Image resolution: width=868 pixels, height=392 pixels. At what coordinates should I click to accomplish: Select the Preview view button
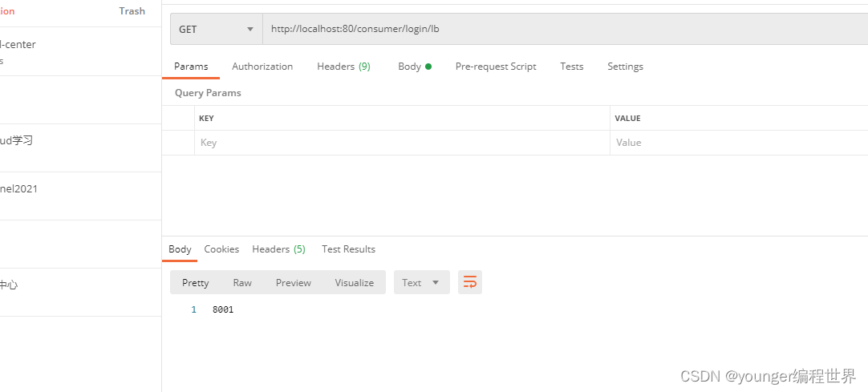pyautogui.click(x=294, y=282)
